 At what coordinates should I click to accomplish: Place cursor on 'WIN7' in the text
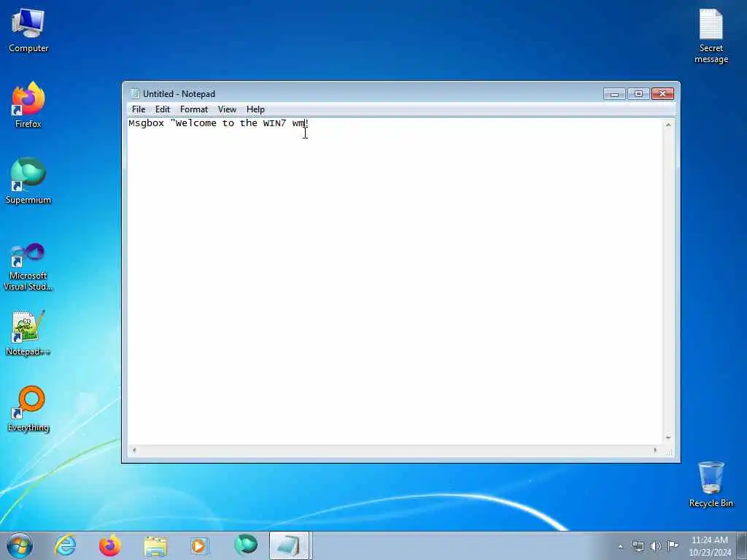(x=274, y=123)
